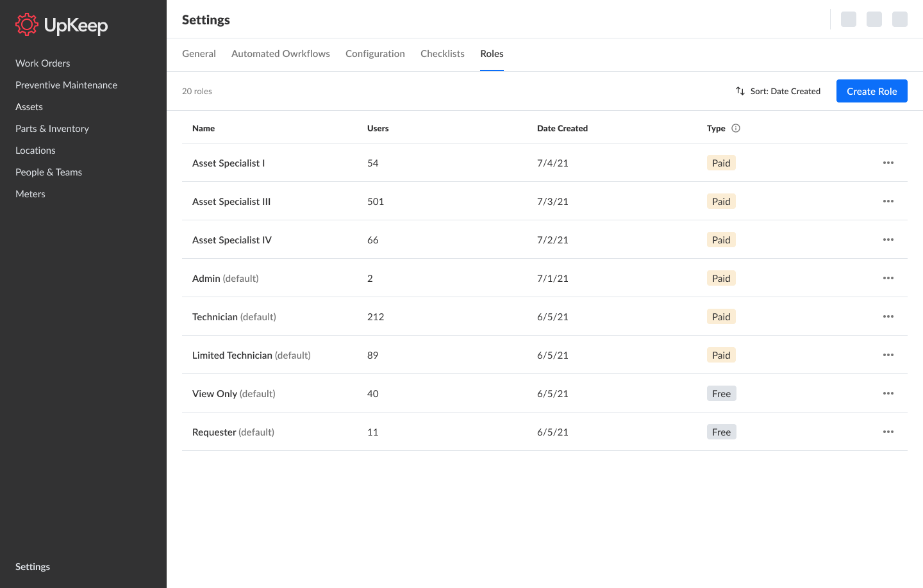The image size is (923, 588).
Task: Click the Type column info icon
Action: tap(736, 128)
